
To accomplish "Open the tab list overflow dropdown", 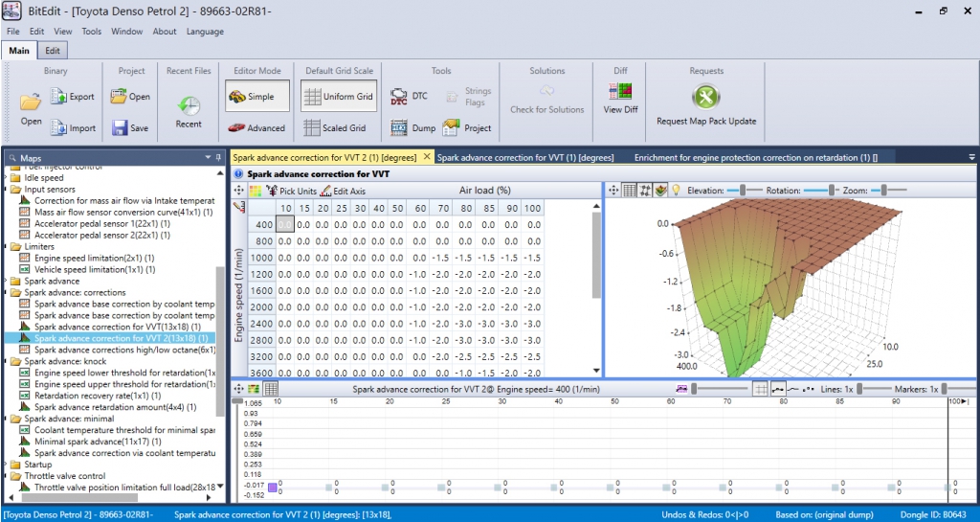I will [x=972, y=157].
